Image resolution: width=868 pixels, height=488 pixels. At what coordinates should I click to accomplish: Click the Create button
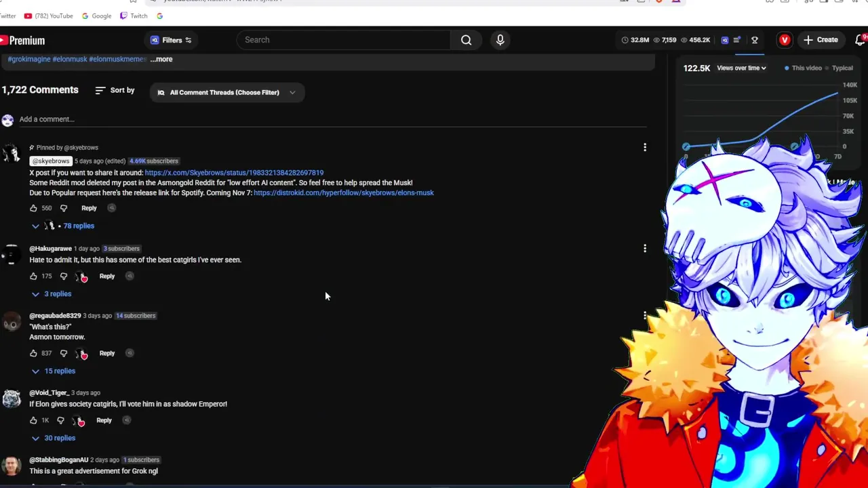tap(821, 40)
